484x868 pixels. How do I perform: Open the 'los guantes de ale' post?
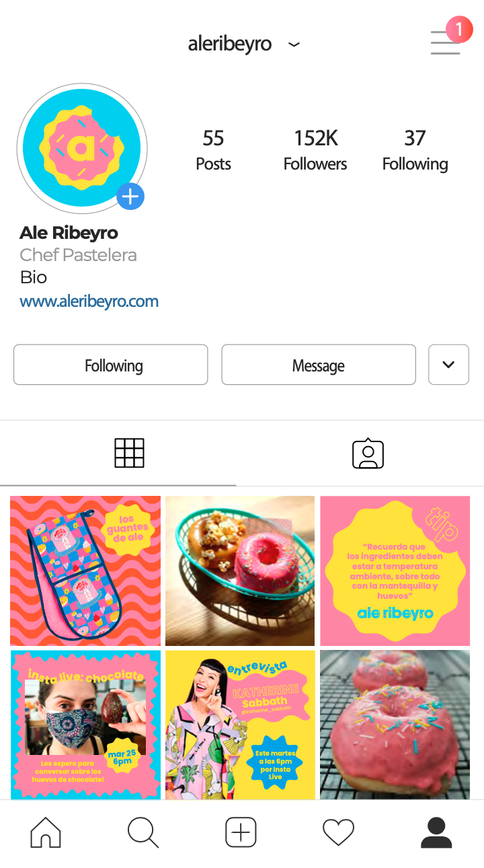tap(85, 571)
